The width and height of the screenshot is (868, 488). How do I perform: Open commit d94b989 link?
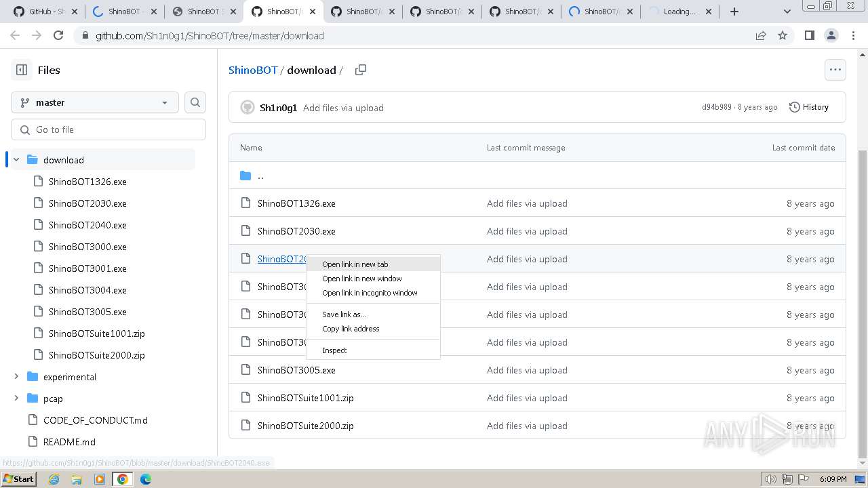717,107
